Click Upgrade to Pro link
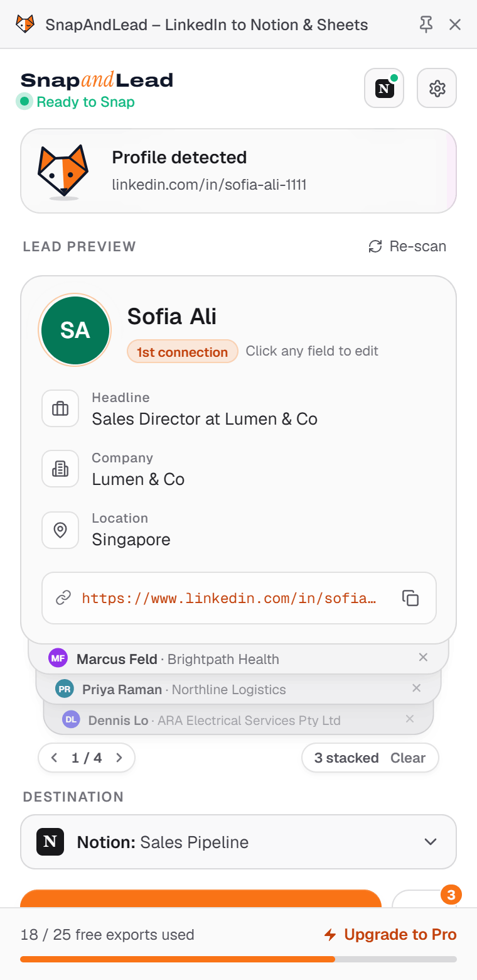This screenshot has height=980, width=477. tap(390, 935)
